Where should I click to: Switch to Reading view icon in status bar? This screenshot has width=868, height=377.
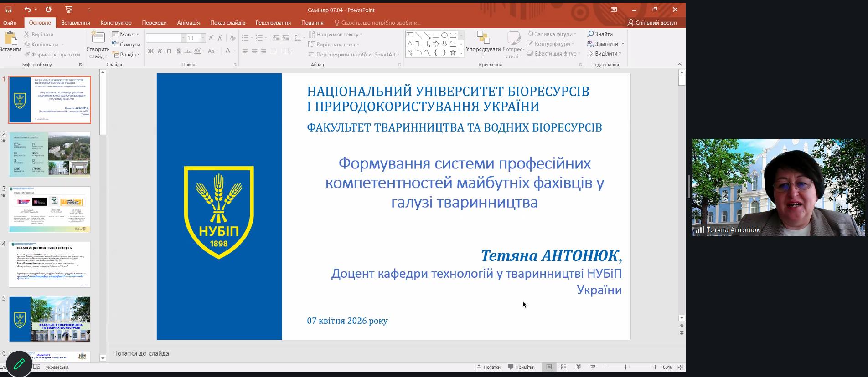tap(578, 367)
